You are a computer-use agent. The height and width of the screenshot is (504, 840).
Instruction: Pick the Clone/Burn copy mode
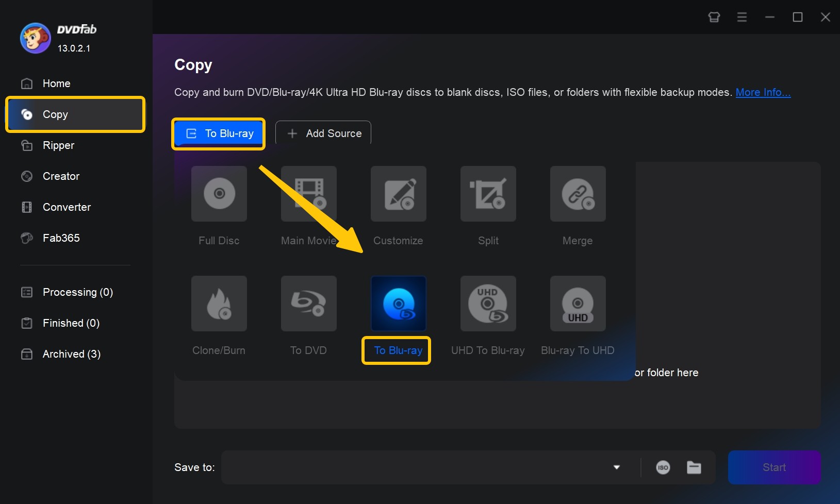(x=219, y=315)
